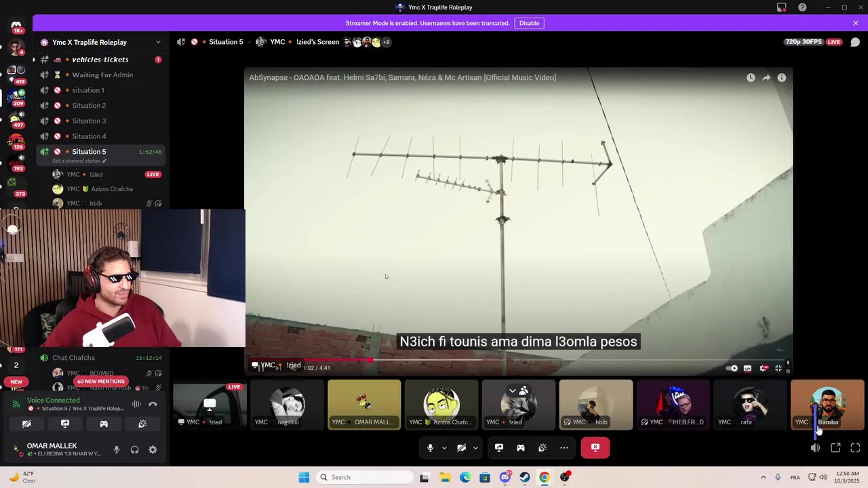Open Windows Help icon in title bar
This screenshot has width=868, height=488.
[x=802, y=7]
